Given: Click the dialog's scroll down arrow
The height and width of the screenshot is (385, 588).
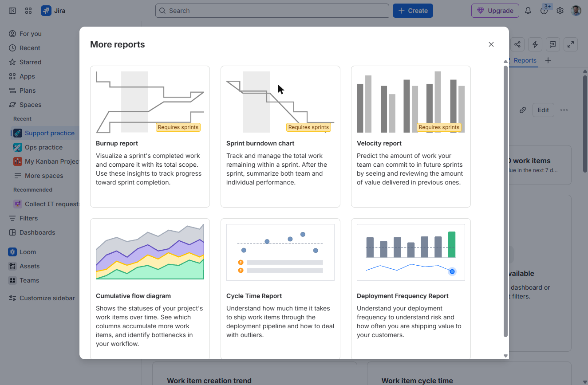Looking at the screenshot, I should coord(505,356).
